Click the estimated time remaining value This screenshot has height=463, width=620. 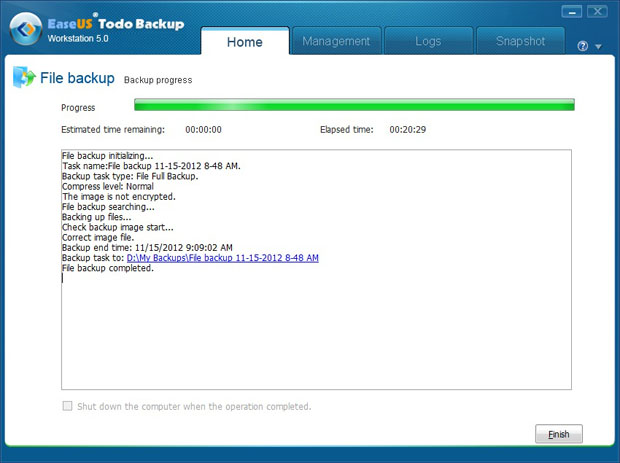tap(203, 129)
